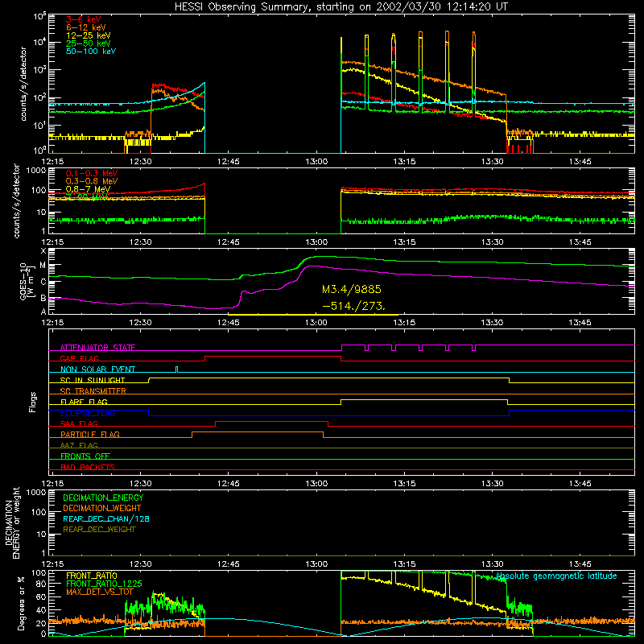
Task: Click the 13:00 tick label under the GOES panel
Action: point(316,323)
